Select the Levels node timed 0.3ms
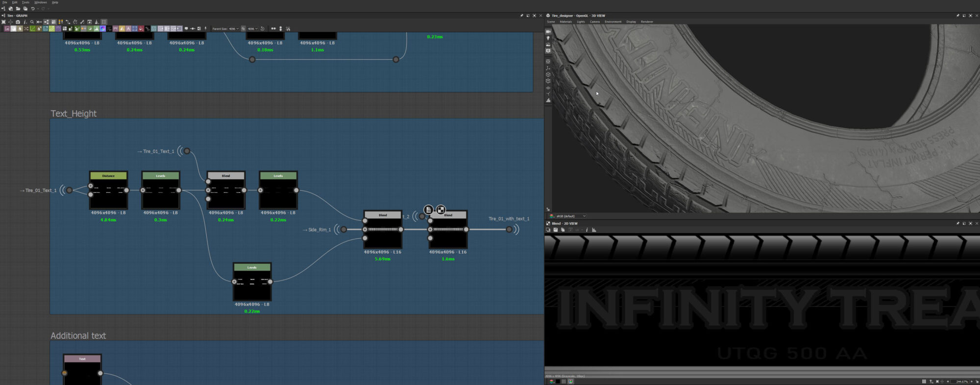The image size is (980, 385). 161,190
